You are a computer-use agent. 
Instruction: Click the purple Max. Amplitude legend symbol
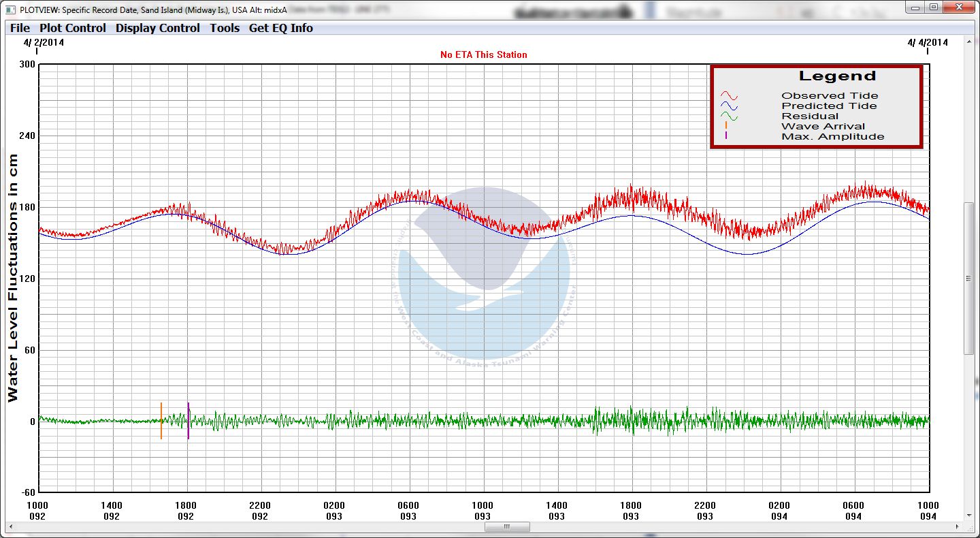coord(726,136)
